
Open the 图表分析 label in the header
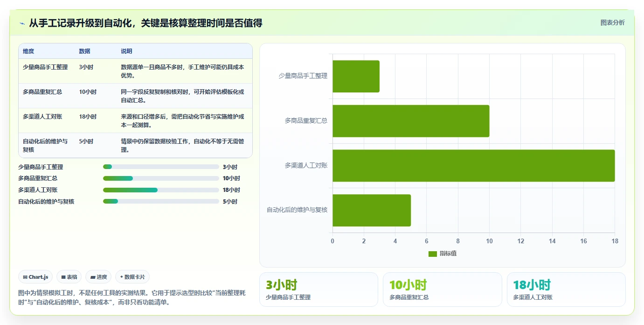(612, 22)
